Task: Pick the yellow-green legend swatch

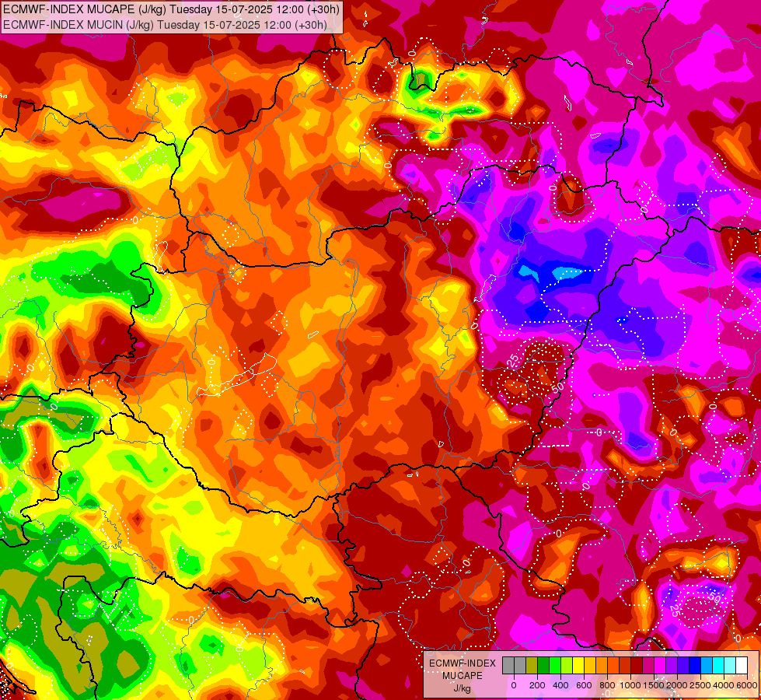Action: pyautogui.click(x=567, y=666)
